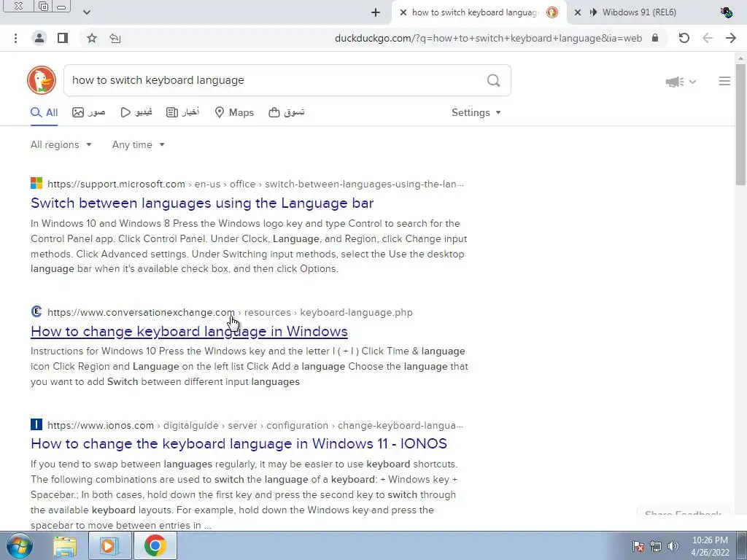
Task: Open 'Switch between languages using the Language bar'
Action: point(202,203)
